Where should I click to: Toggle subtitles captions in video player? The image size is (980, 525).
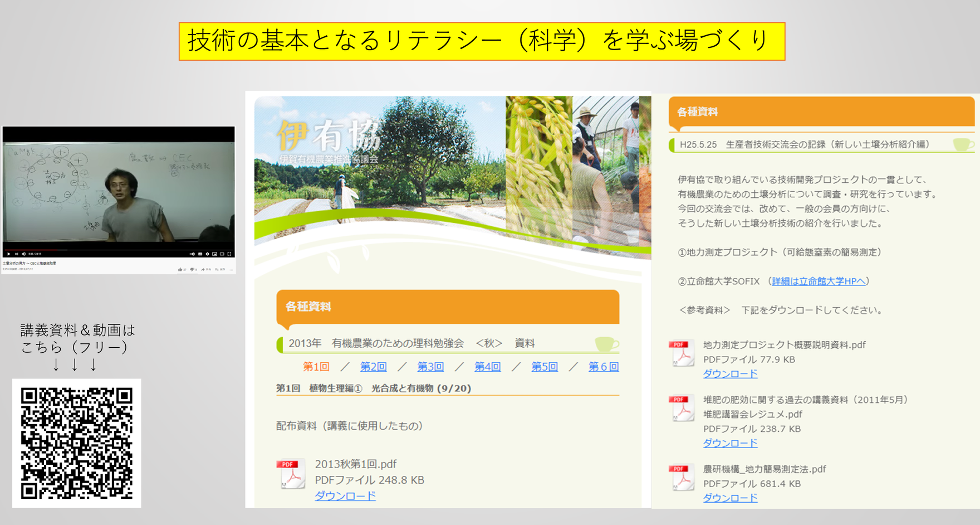(x=200, y=254)
